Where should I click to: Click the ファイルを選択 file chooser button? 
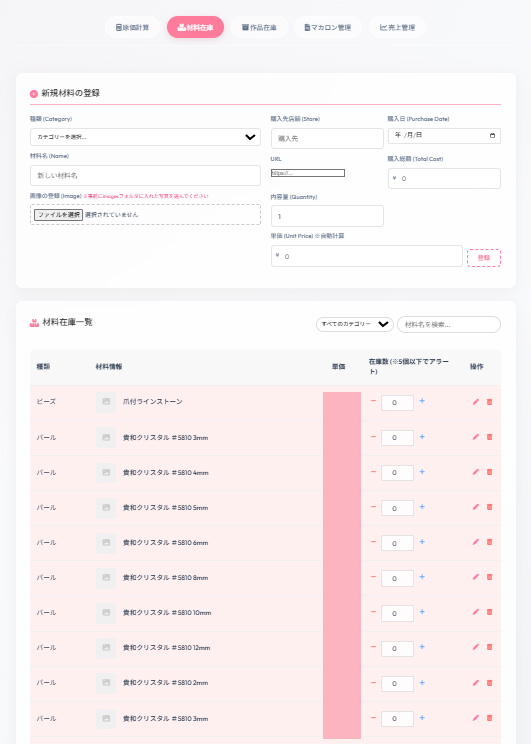pos(58,215)
